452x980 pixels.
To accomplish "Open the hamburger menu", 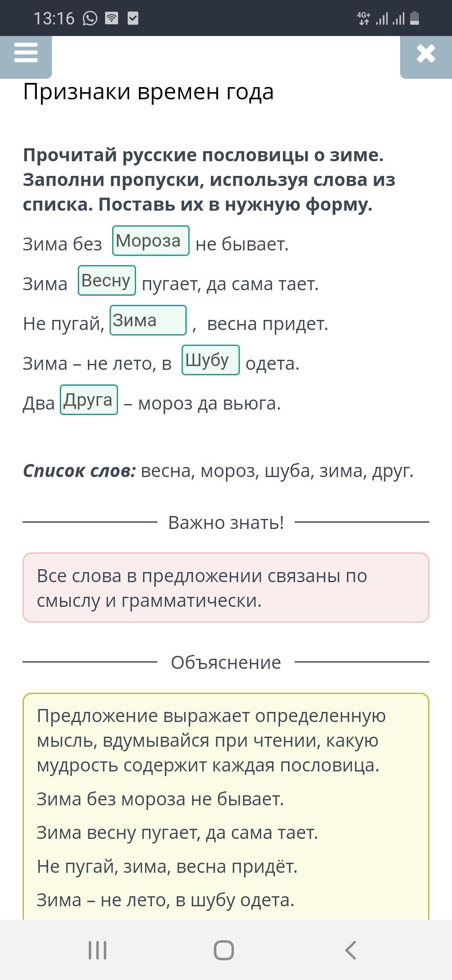I will (26, 53).
